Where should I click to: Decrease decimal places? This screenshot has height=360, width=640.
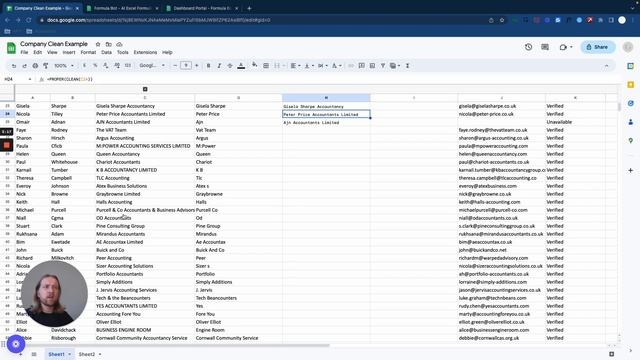coord(106,66)
